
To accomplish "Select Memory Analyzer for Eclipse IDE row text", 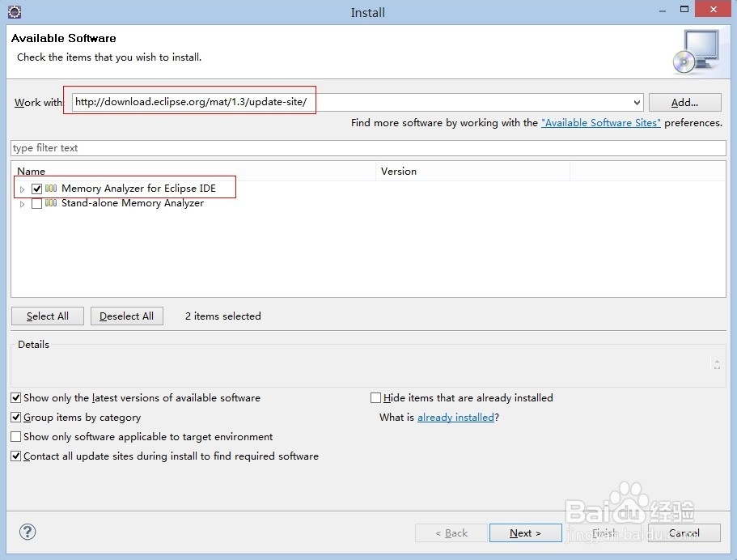I will (138, 189).
